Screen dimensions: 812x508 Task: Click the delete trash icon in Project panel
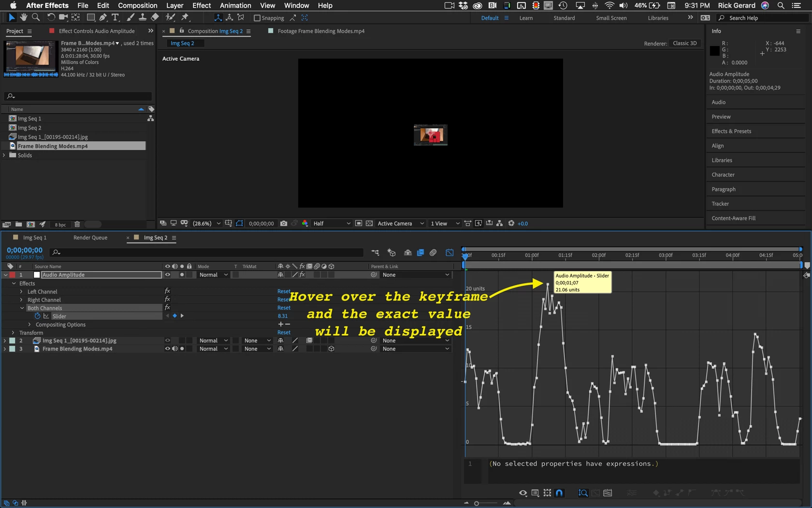tap(77, 224)
